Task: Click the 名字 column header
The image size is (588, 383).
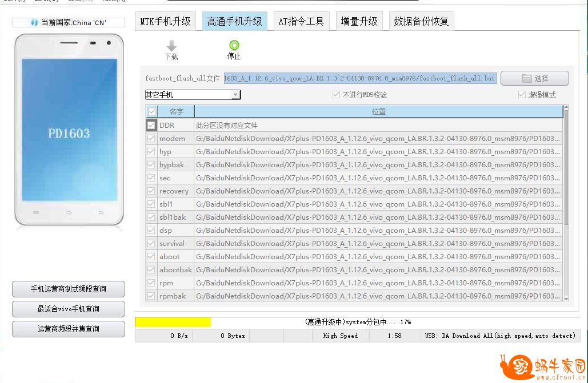Action: point(176,111)
